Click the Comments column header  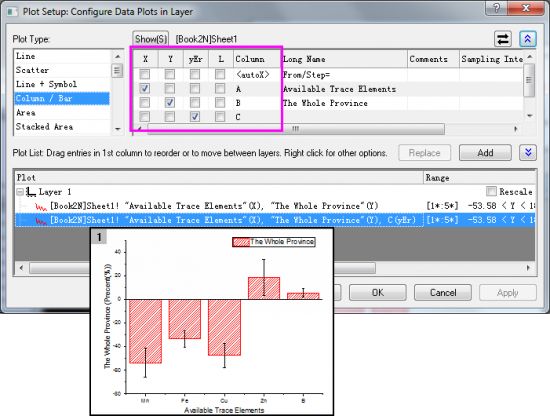click(x=433, y=59)
